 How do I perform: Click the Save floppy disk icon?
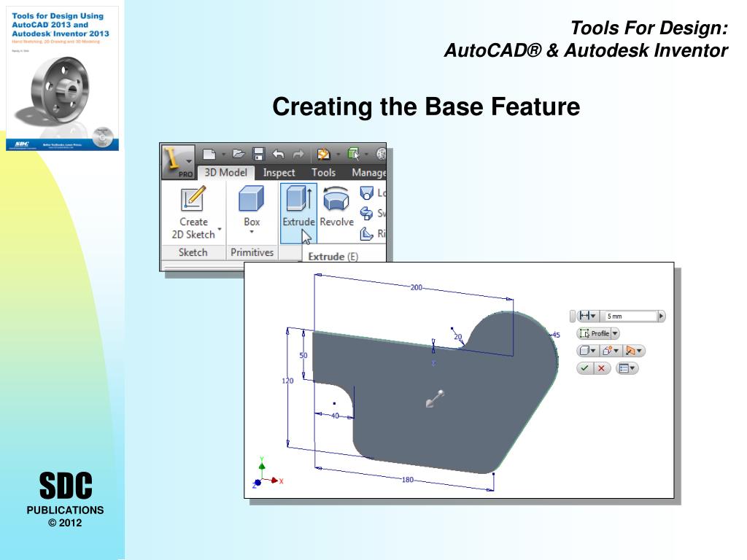coord(258,154)
